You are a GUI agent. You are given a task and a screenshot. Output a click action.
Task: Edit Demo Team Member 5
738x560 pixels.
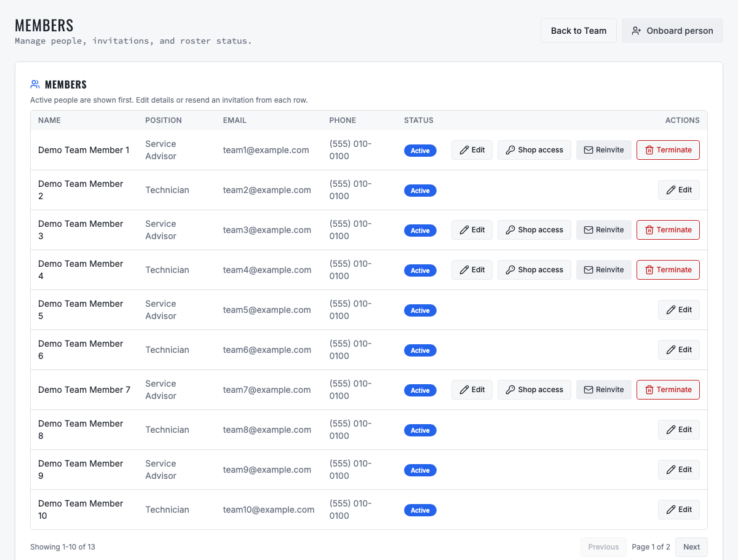coord(679,310)
